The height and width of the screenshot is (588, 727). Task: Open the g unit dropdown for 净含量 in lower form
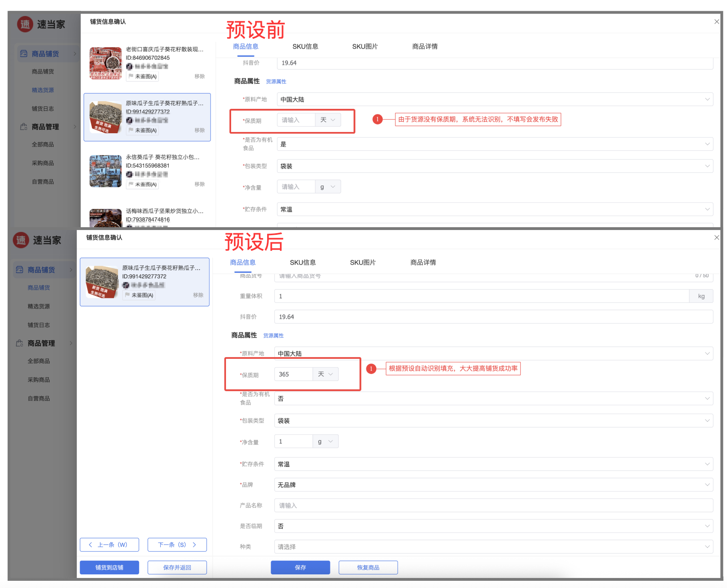(326, 442)
